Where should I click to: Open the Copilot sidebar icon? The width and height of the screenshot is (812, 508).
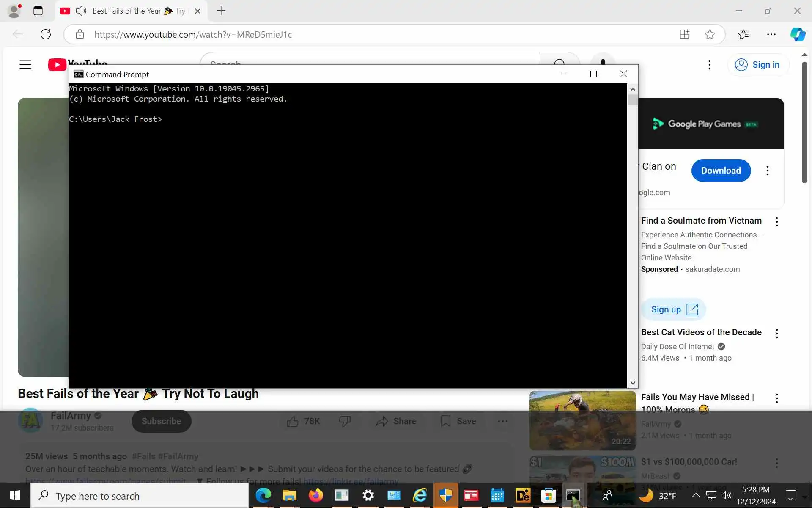pyautogui.click(x=798, y=34)
